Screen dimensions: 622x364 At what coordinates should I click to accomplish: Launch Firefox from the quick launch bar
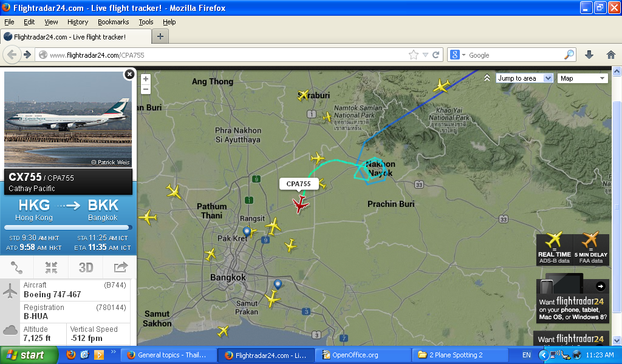pyautogui.click(x=71, y=354)
